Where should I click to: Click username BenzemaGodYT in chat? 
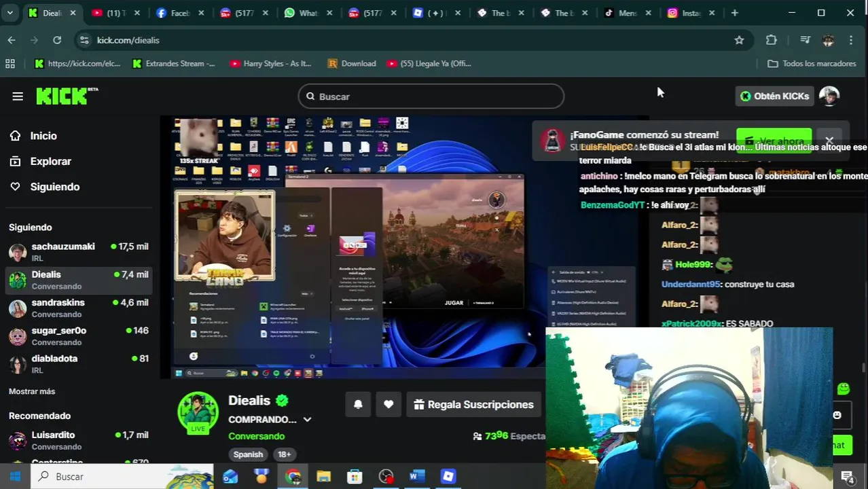(x=612, y=204)
